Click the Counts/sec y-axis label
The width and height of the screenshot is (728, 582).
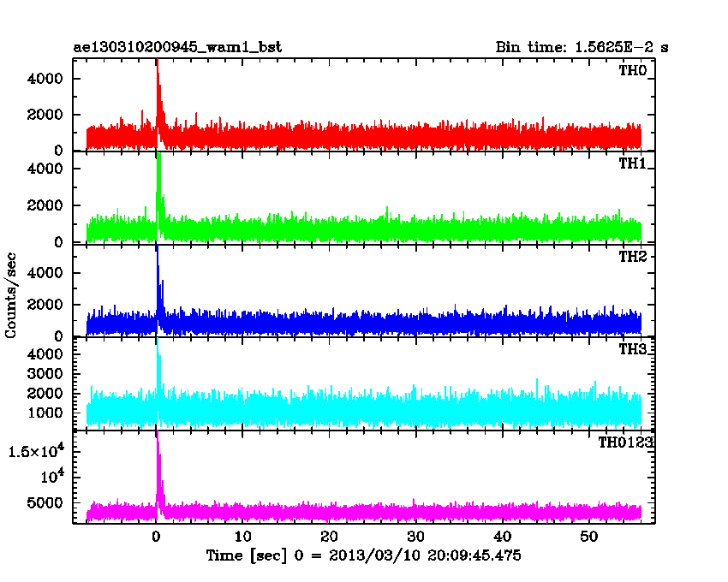click(x=10, y=295)
